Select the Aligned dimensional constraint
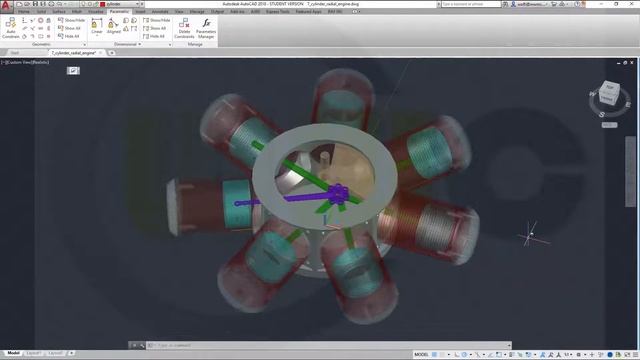This screenshot has height=360, width=640. click(113, 26)
